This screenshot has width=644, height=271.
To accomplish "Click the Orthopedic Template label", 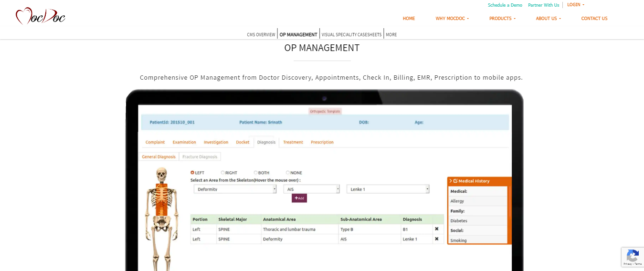I will [x=325, y=111].
